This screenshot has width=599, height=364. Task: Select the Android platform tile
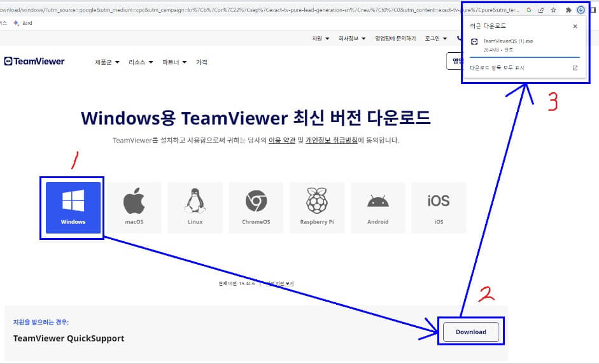coord(378,207)
